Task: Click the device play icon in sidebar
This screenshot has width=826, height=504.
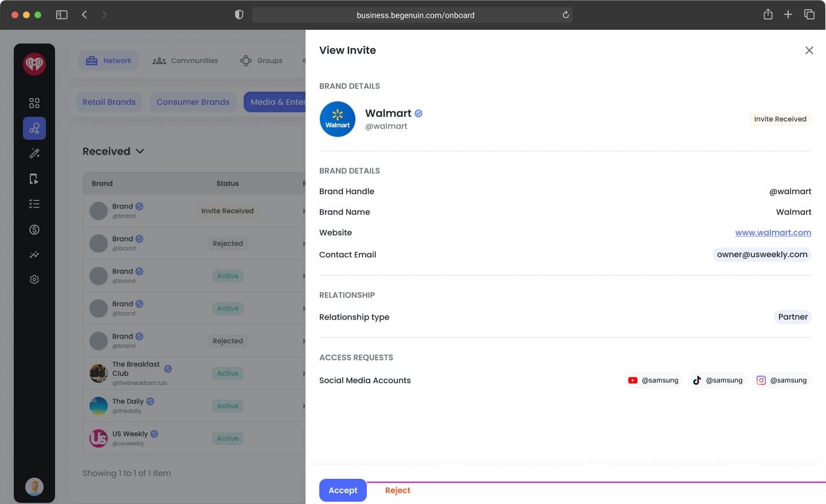Action: (34, 179)
